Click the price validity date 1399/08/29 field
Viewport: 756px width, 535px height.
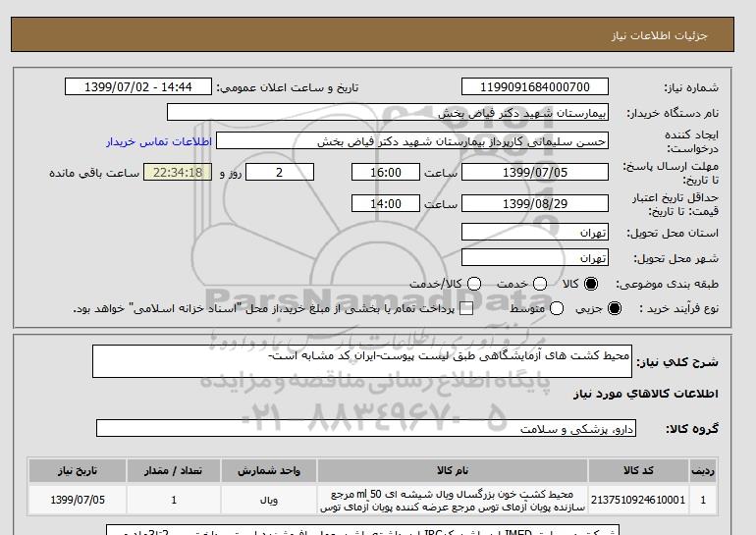(x=535, y=203)
